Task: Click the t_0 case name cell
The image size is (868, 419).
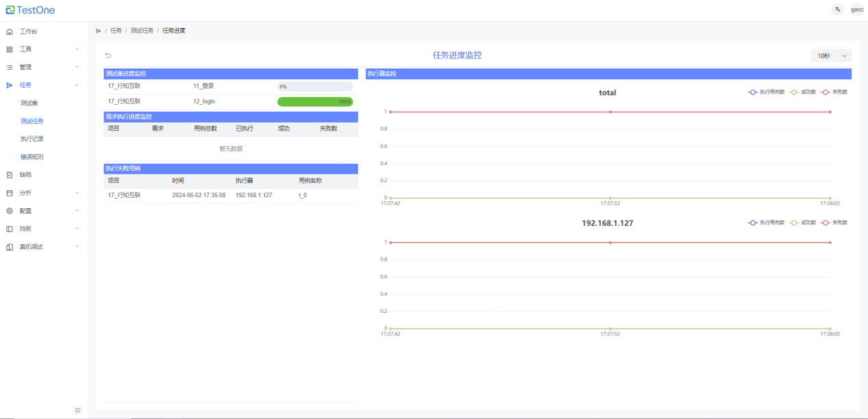Action: [303, 195]
